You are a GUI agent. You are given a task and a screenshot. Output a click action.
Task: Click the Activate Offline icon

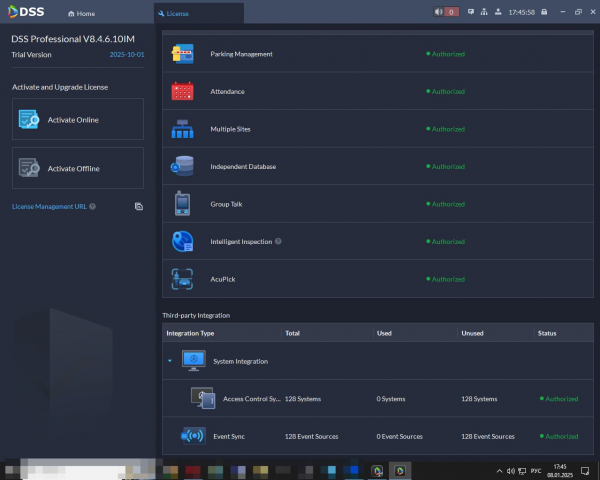29,168
